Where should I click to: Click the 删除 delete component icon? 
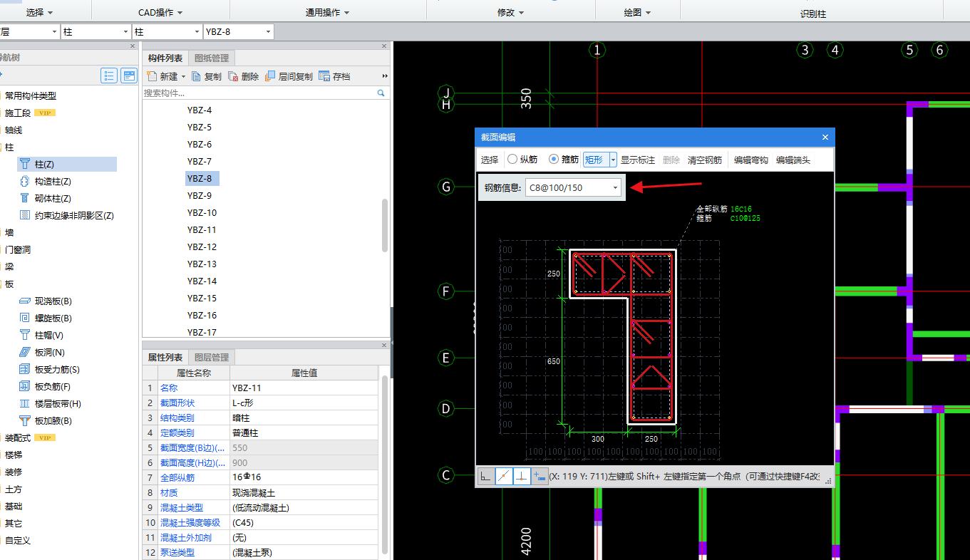233,76
